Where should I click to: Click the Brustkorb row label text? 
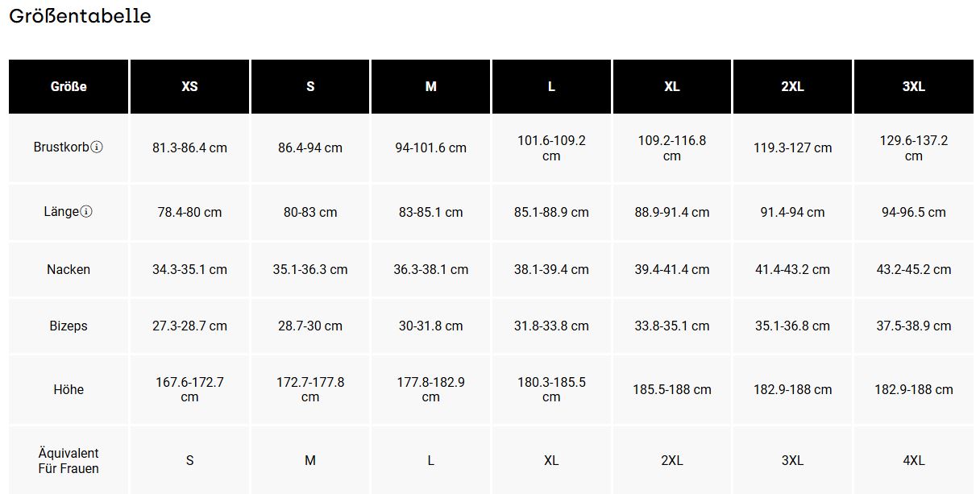tap(61, 147)
